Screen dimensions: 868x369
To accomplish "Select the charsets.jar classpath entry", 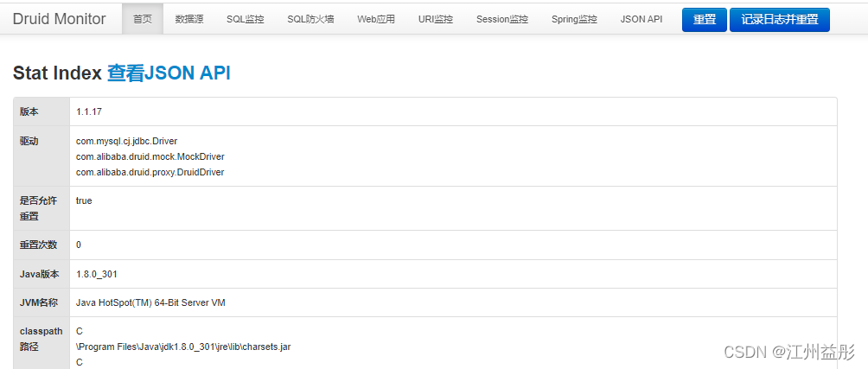I will pyautogui.click(x=184, y=347).
